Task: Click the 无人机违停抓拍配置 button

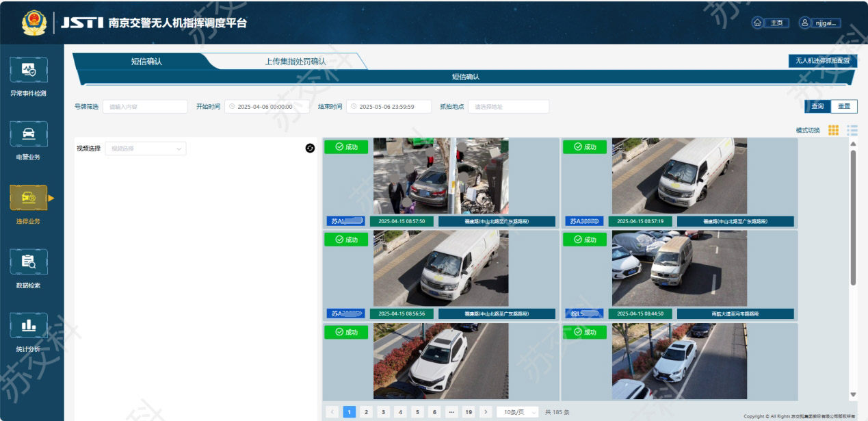Action: point(822,61)
